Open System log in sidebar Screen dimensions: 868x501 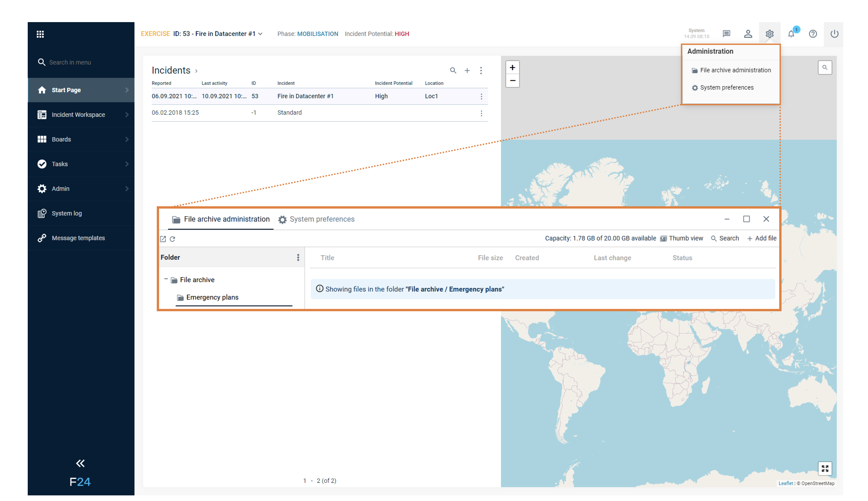pos(81,213)
